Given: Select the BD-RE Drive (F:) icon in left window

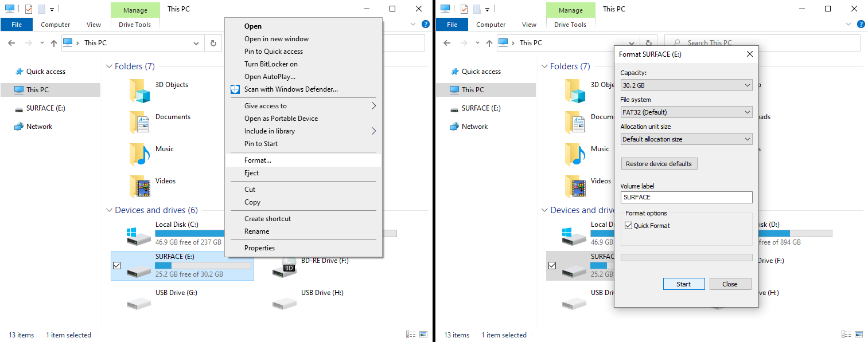Looking at the screenshot, I should 285,266.
